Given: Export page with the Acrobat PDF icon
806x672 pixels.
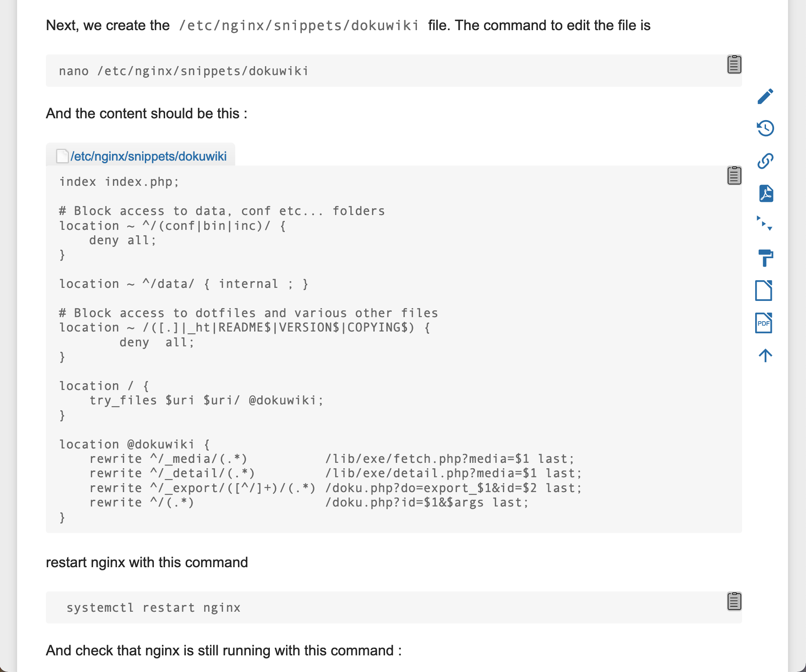Looking at the screenshot, I should (765, 193).
